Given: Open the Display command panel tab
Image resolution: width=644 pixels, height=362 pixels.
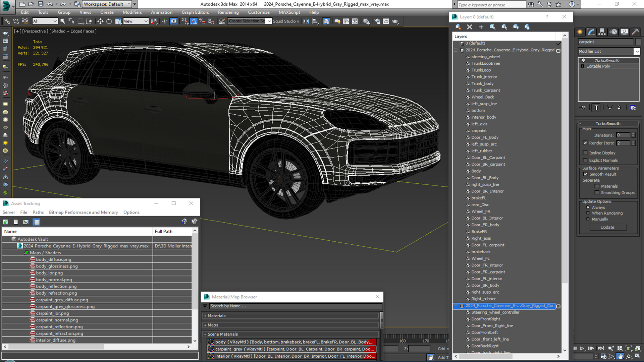Looking at the screenshot, I should (x=624, y=32).
